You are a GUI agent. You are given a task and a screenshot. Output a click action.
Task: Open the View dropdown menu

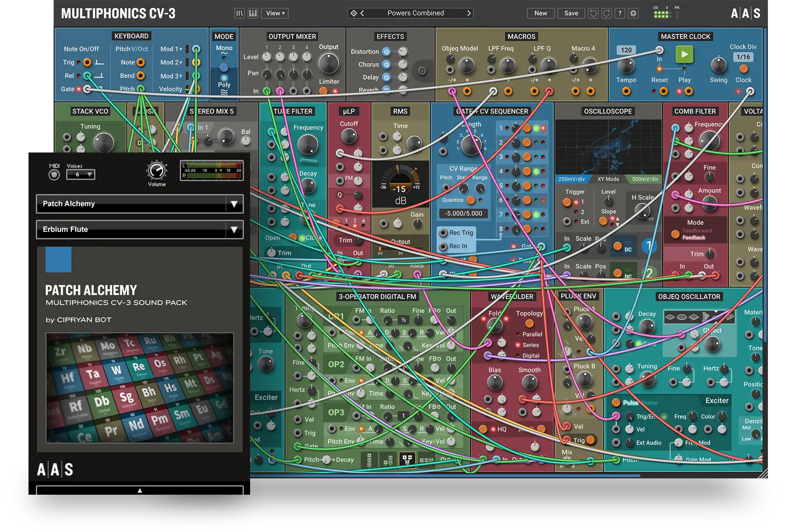tap(275, 13)
